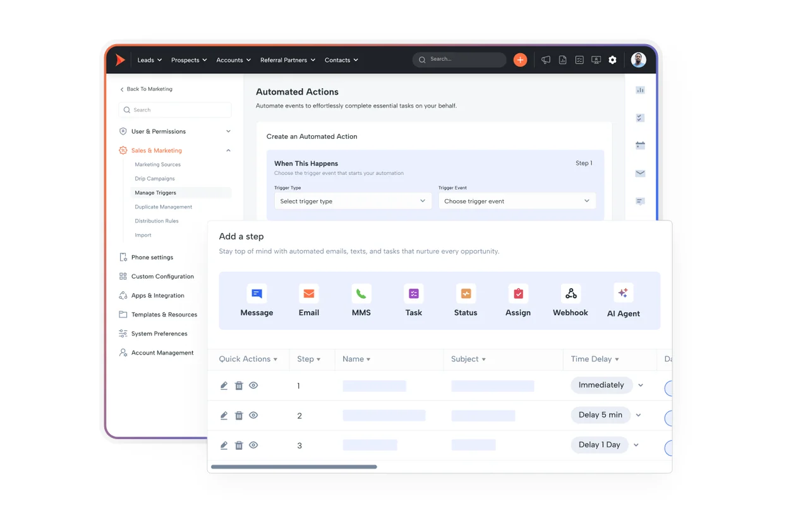Open the document report icon in top bar
Screen dimensions: 798x532
coord(562,60)
